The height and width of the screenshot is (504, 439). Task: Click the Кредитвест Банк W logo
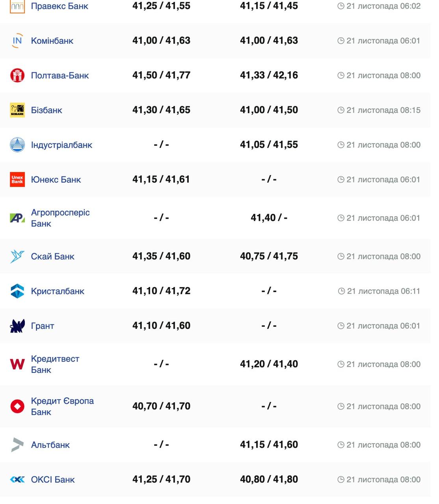click(17, 364)
